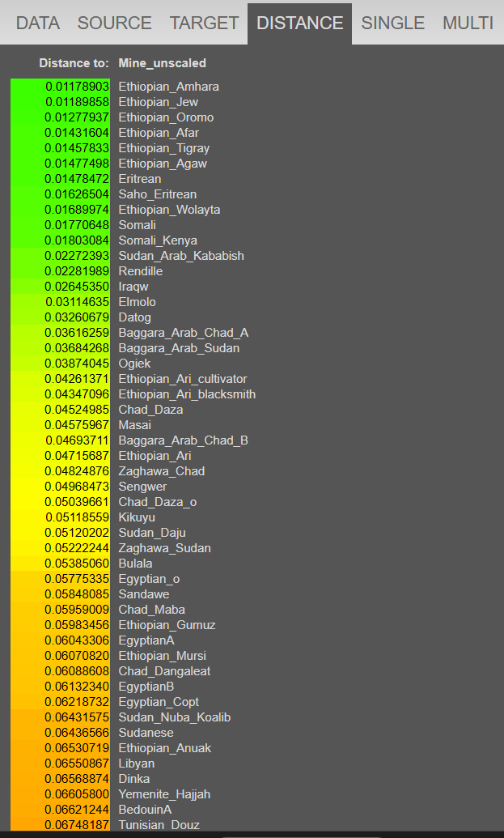Click Ethiopian_Gumuz entry
This screenshot has height=838, width=504.
click(x=167, y=625)
